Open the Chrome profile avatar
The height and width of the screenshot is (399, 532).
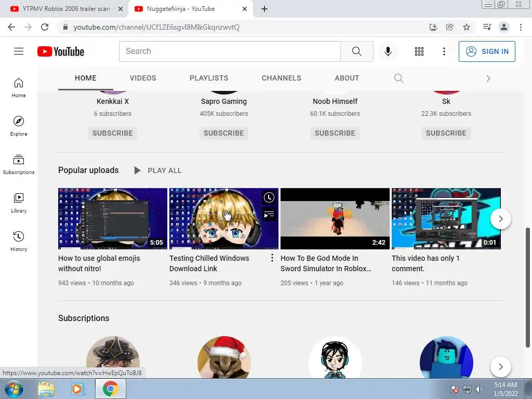[x=504, y=27]
